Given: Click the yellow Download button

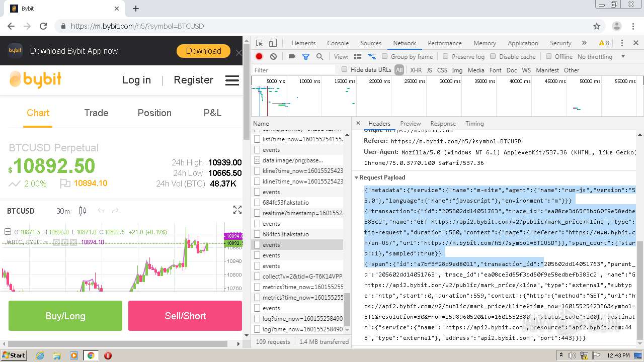Looking at the screenshot, I should coord(203,51).
